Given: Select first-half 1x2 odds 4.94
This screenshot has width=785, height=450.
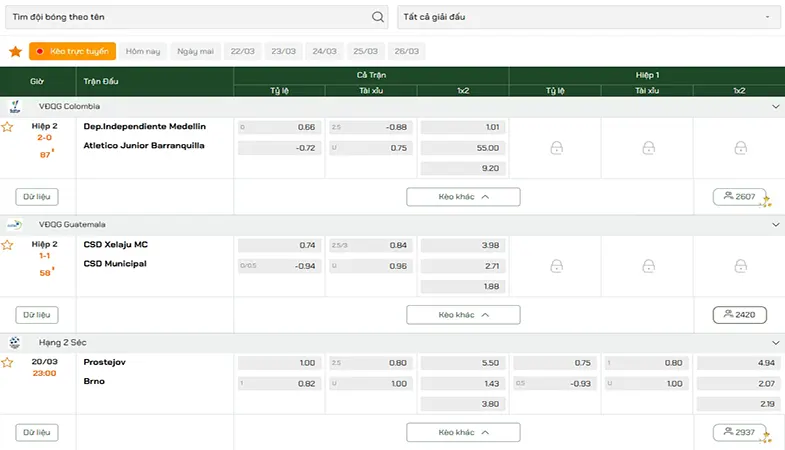Looking at the screenshot, I should coord(739,363).
